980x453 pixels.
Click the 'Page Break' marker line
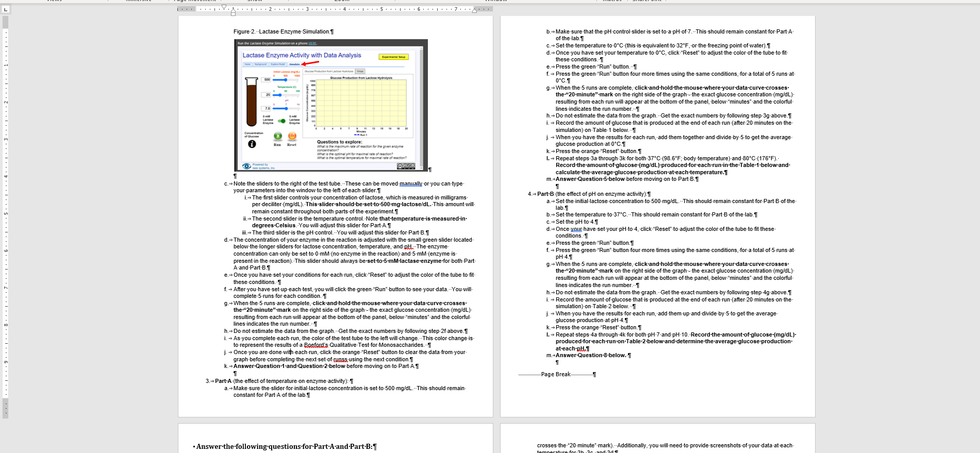click(557, 374)
